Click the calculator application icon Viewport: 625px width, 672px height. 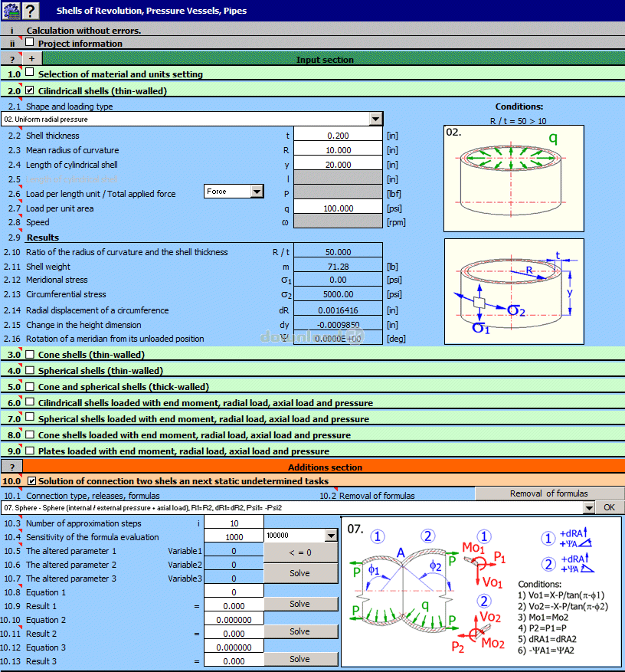tap(11, 10)
